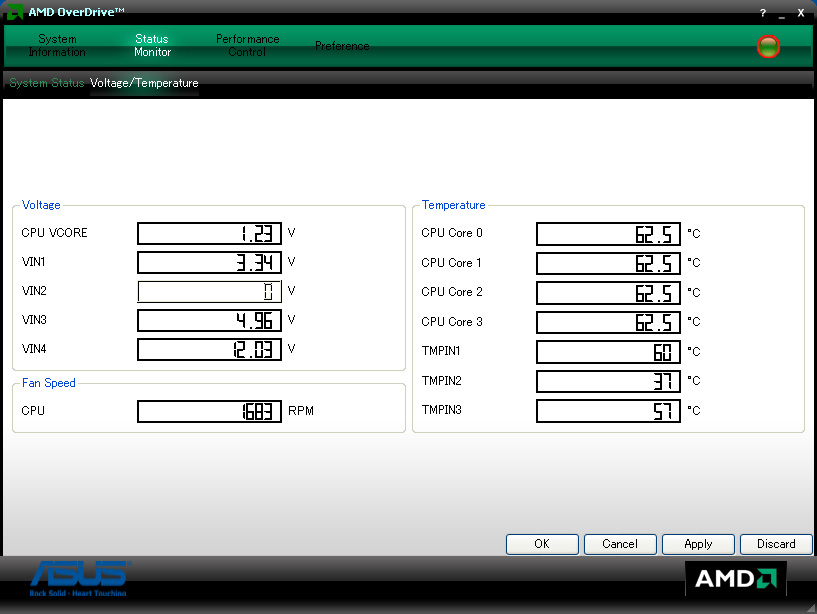Screen dimensions: 817x614
Task: Click the Fan Speed group heading
Action: coord(49,383)
